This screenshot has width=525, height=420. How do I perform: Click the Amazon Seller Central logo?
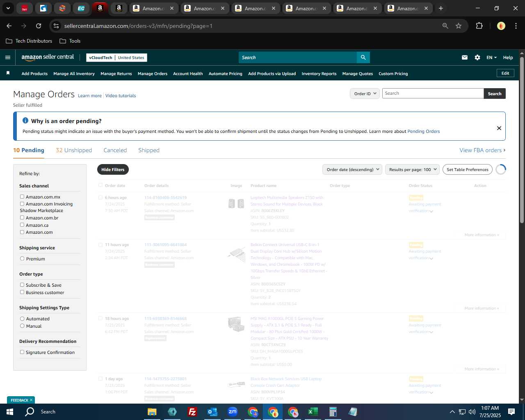tap(48, 57)
